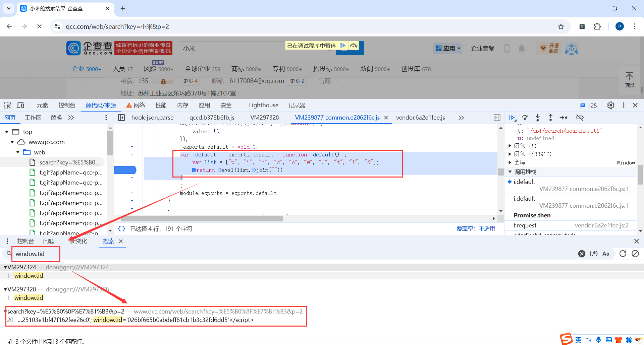The image size is (644, 345).
Task: Close the VM239877 common.e2062f6c.js tab
Action: (x=386, y=118)
